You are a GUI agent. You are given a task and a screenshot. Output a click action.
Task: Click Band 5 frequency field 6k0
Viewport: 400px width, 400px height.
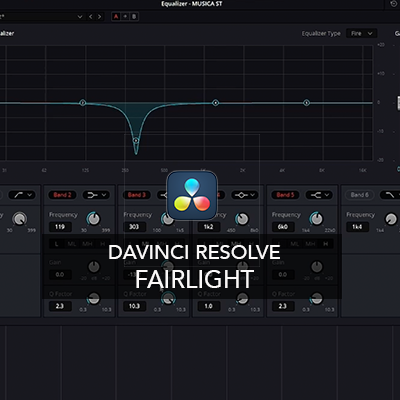(x=283, y=227)
